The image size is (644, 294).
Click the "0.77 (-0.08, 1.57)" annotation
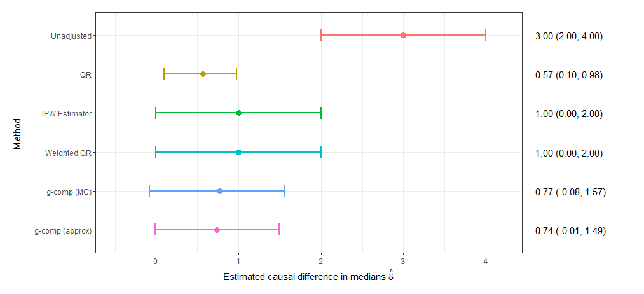[x=571, y=192]
